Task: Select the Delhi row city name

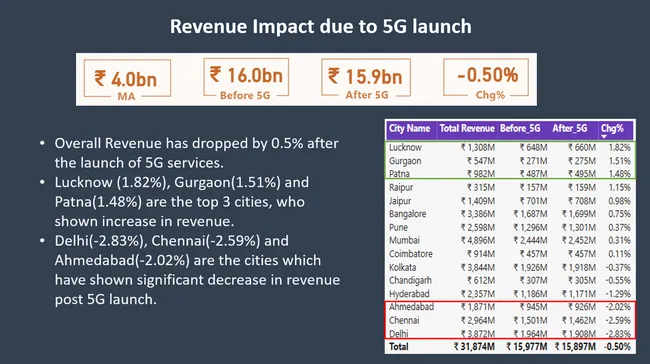Action: (398, 334)
